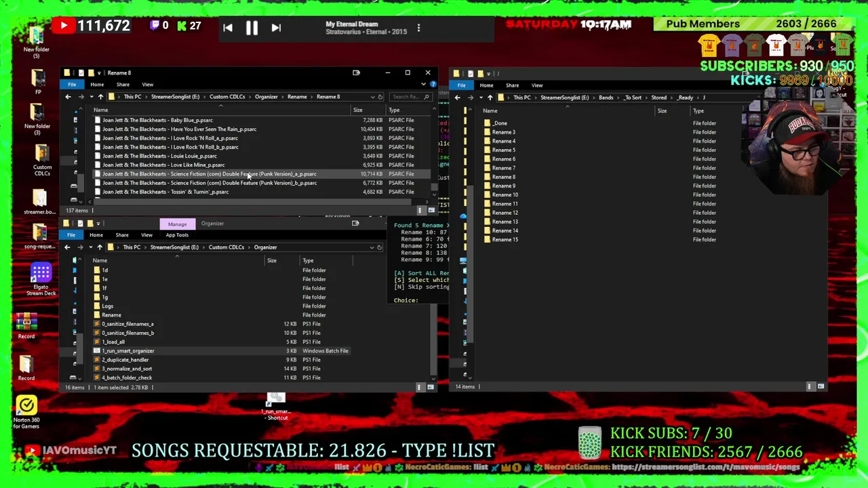Viewport: 868px width, 488px height.
Task: Open Rename 8 folder in J window
Action: 504,177
